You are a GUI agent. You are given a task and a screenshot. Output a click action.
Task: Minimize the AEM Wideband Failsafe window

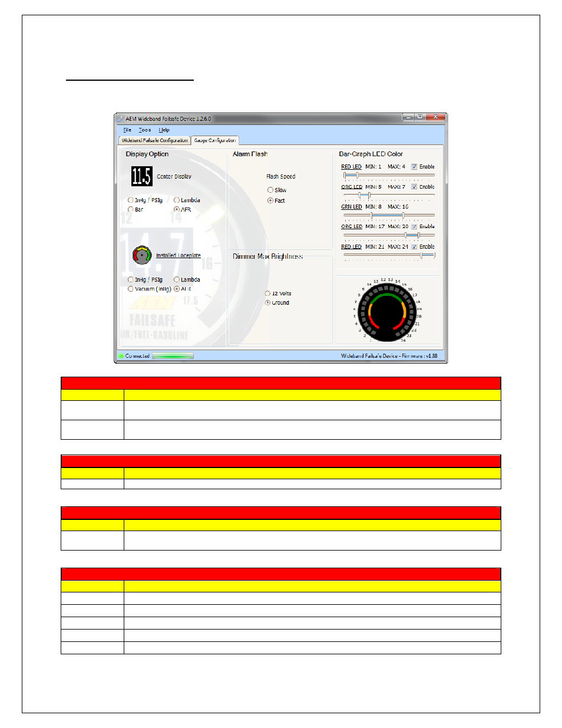[408, 117]
